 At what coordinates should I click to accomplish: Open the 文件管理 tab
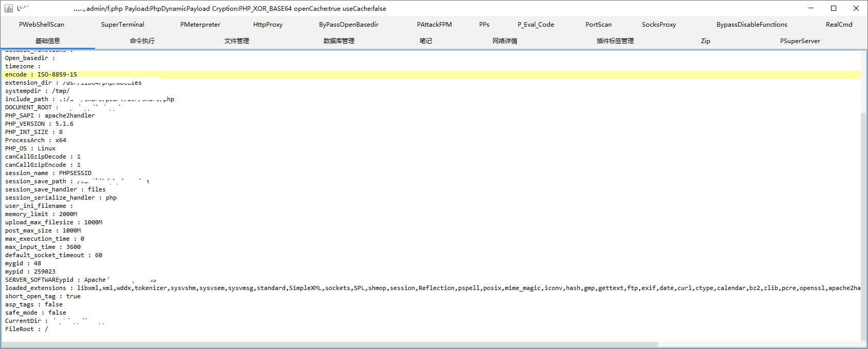[237, 41]
